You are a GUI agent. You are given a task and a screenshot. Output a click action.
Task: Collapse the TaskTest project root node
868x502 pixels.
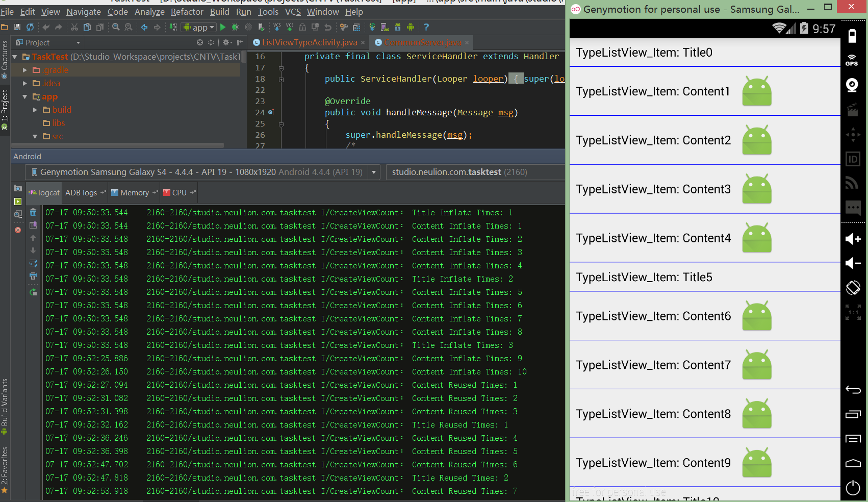click(15, 57)
